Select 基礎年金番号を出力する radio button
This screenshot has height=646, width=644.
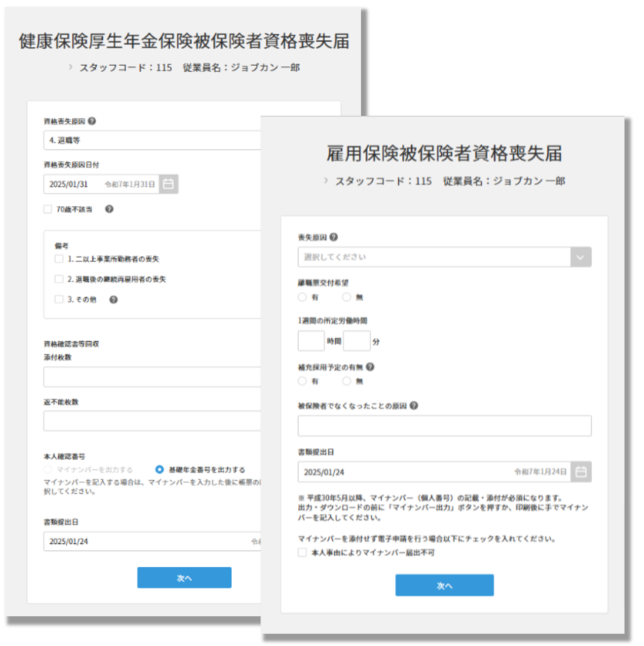click(160, 469)
